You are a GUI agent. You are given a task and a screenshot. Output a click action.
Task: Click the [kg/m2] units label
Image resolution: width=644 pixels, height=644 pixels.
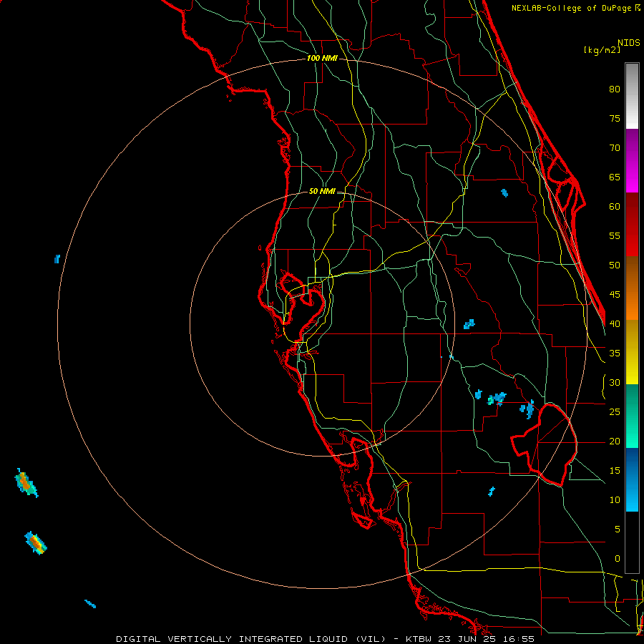(602, 50)
